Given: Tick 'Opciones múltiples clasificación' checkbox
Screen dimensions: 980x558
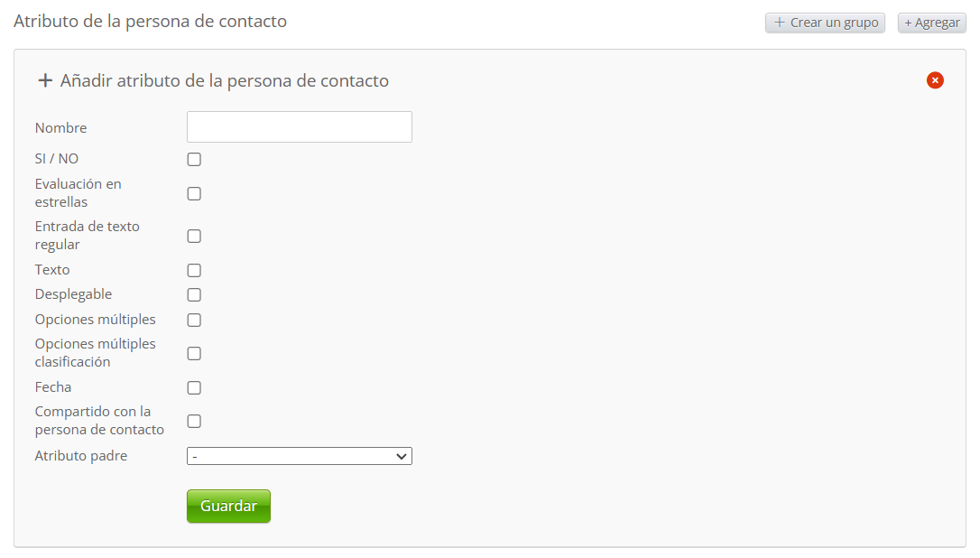Looking at the screenshot, I should [x=194, y=353].
